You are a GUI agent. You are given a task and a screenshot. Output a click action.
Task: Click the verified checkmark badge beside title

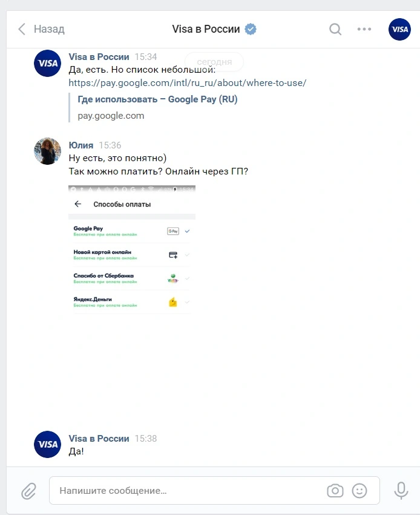tap(251, 29)
